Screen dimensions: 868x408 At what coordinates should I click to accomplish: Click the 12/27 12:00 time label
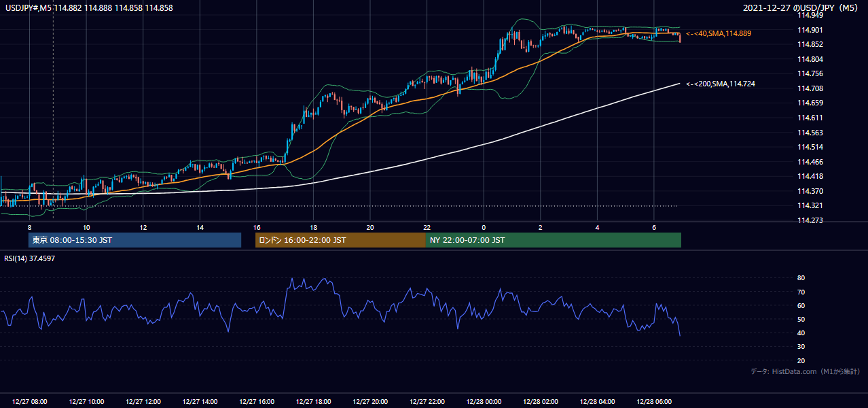point(143,401)
